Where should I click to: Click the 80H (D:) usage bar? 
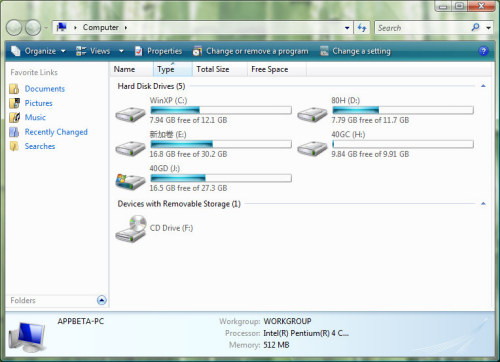[403, 110]
